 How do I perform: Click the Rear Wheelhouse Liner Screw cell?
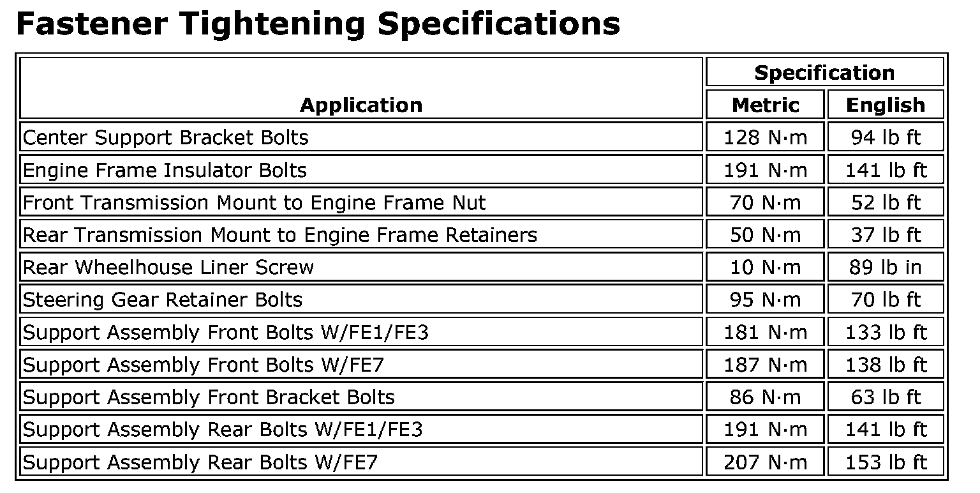click(x=168, y=267)
